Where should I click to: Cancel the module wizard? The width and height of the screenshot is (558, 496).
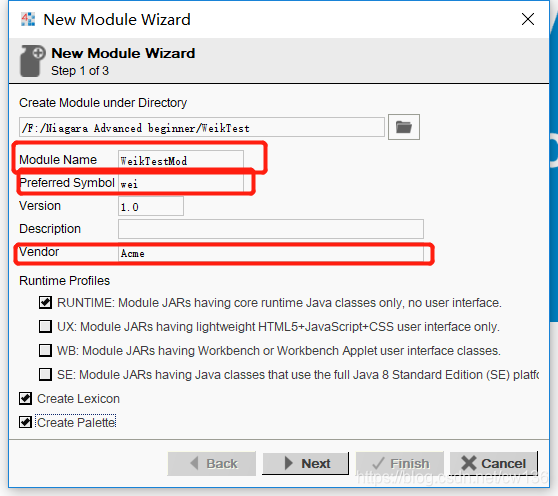(x=494, y=464)
